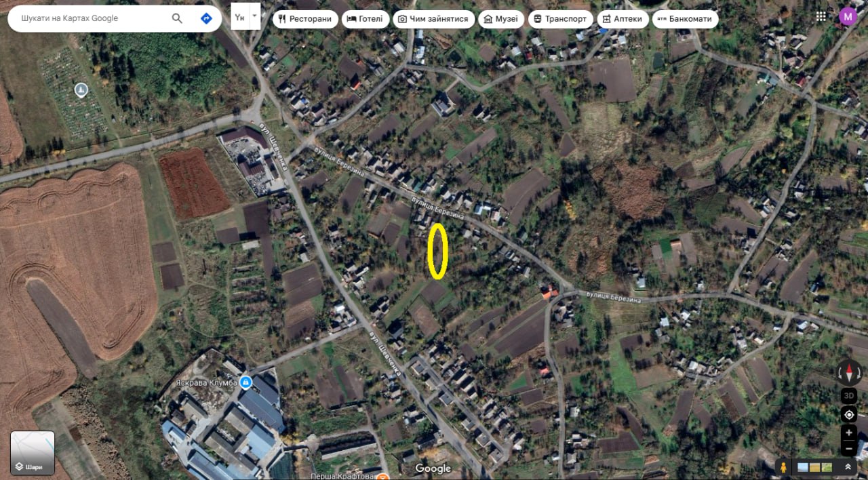868x480 pixels.
Task: Click the search magnifier icon
Action: (177, 18)
